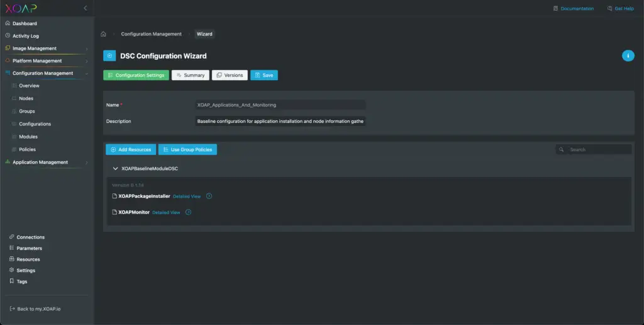Click the Activity Log clock icon

coord(8,36)
